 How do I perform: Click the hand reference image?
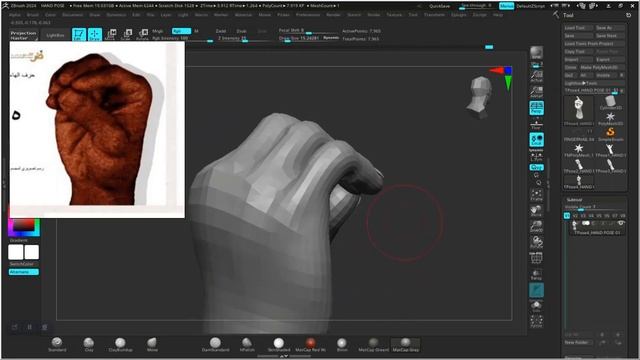tap(97, 130)
